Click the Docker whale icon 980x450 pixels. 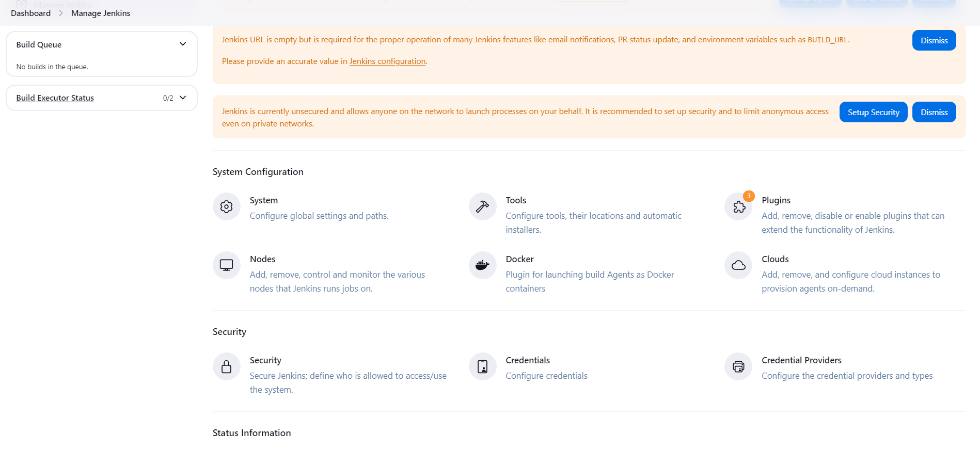coord(482,265)
